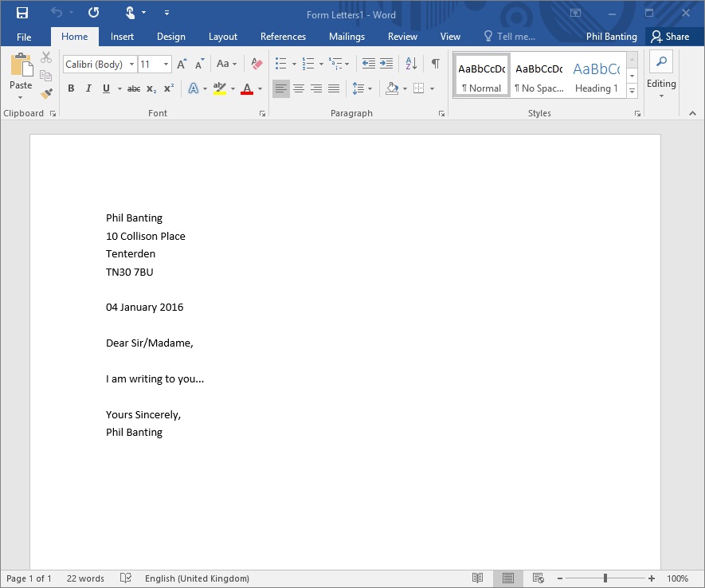The image size is (705, 588).
Task: Set justify paragraph alignment
Action: point(334,88)
